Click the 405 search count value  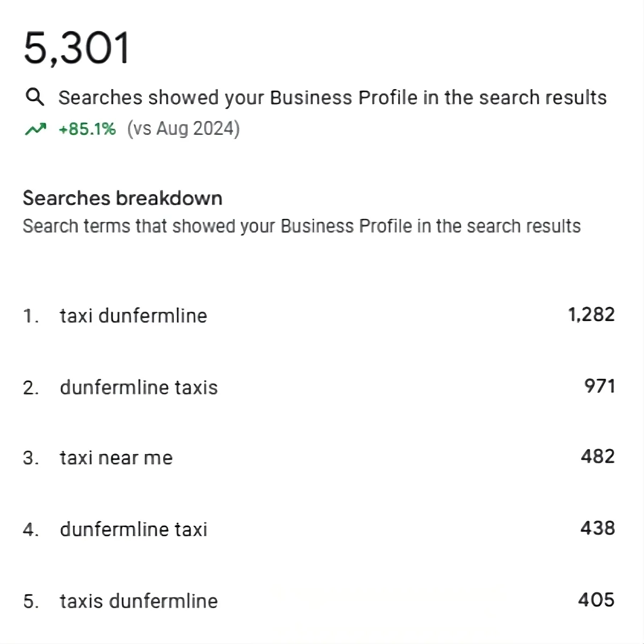pos(596,599)
